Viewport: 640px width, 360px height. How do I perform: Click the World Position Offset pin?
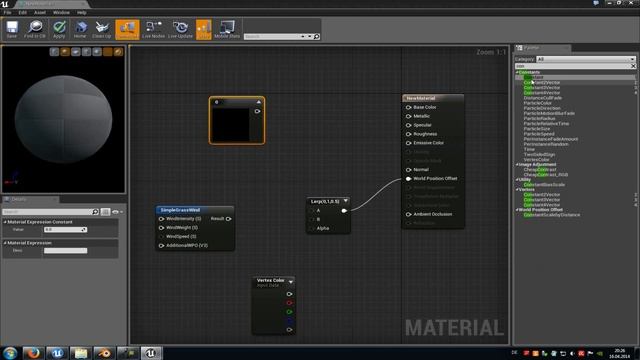[x=408, y=179]
